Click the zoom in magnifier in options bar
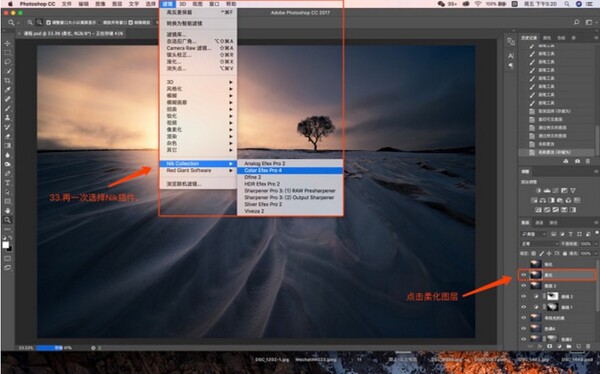600x374 pixels. click(30, 23)
